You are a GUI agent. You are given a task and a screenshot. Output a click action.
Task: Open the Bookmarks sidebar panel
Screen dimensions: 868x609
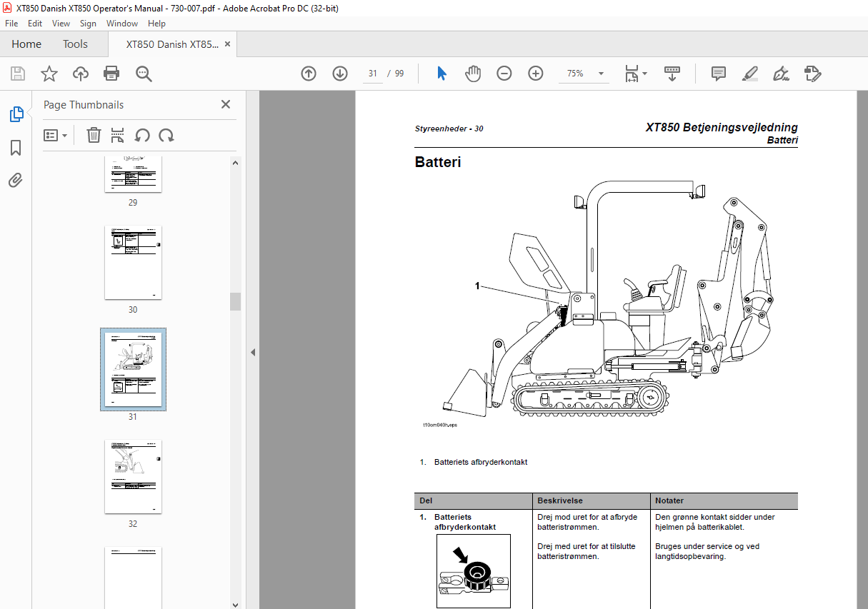(x=16, y=148)
